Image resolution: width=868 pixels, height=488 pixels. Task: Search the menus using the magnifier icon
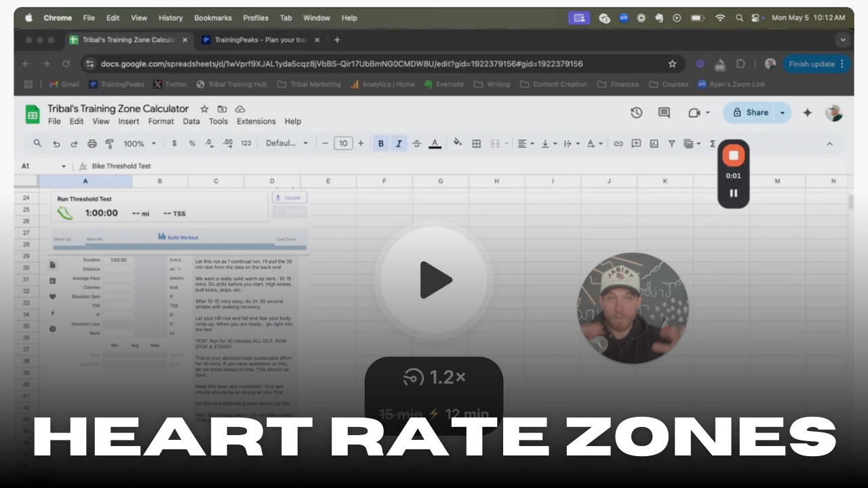(37, 143)
